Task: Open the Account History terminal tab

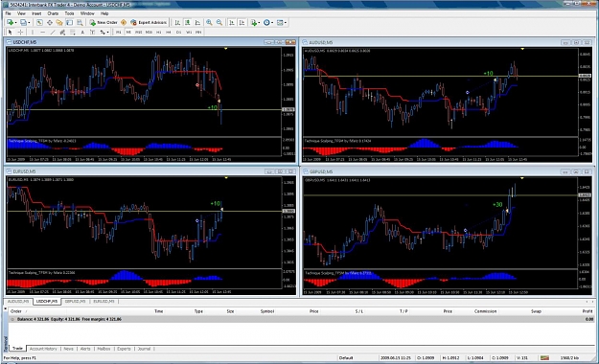Action: (x=43, y=349)
